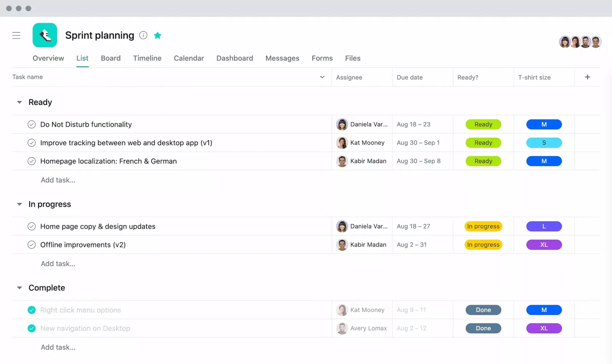Image resolution: width=612 pixels, height=364 pixels.
Task: Uncheck Right click menu options completion
Action: click(x=32, y=310)
